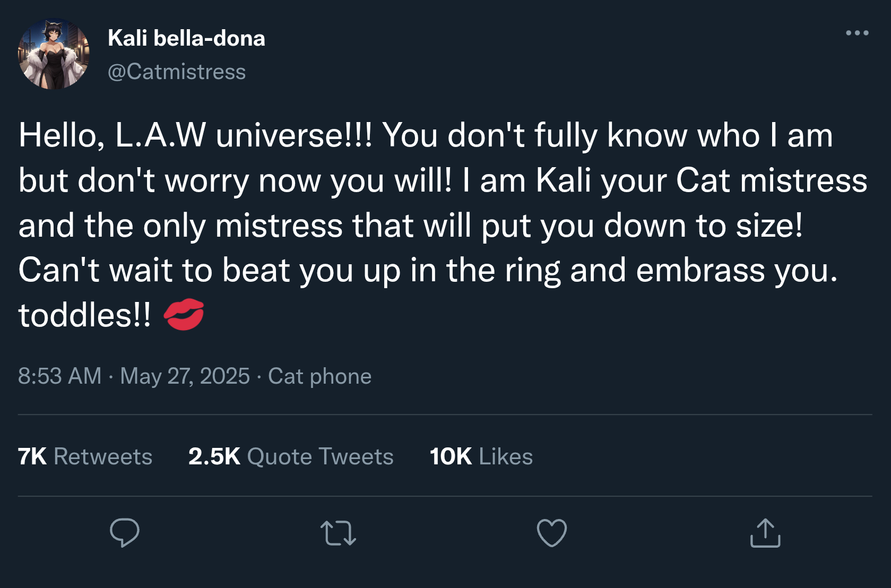This screenshot has width=891, height=588.
Task: Click the word "toddles!!" in the tweet
Action: point(84,315)
